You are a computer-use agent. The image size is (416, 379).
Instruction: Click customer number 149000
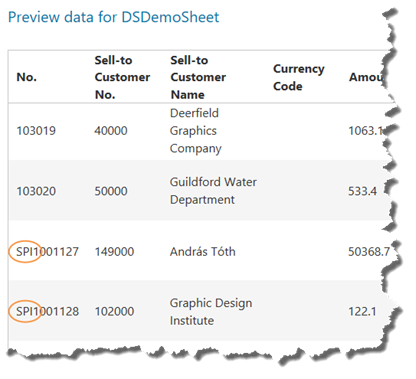click(114, 252)
